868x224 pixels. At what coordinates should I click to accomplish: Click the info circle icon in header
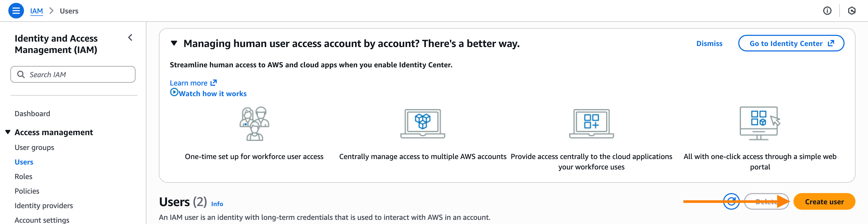tap(827, 11)
